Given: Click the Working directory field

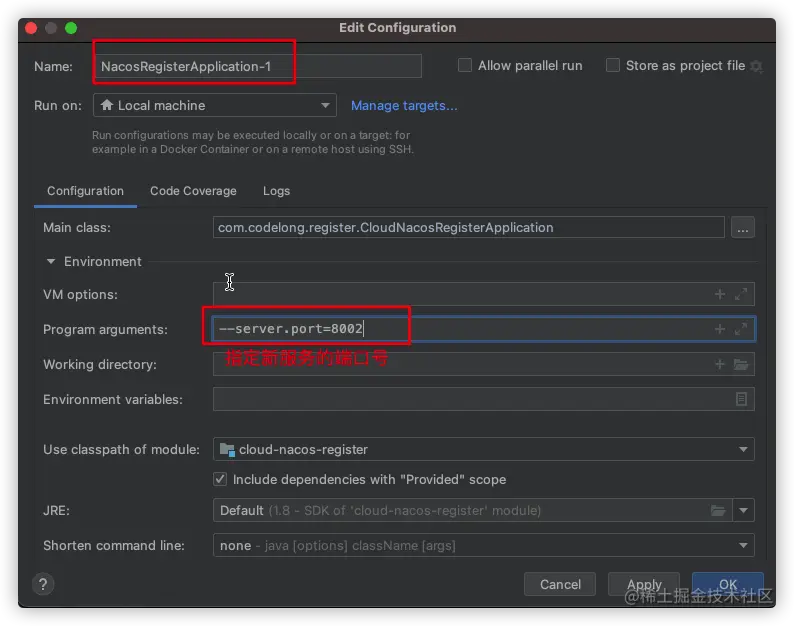Looking at the screenshot, I should click(484, 364).
